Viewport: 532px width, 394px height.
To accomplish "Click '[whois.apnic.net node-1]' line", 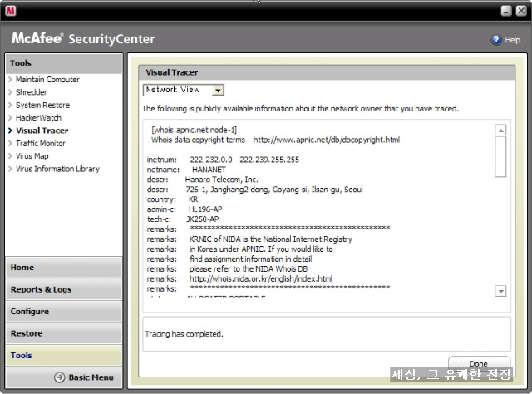I will click(x=194, y=130).
